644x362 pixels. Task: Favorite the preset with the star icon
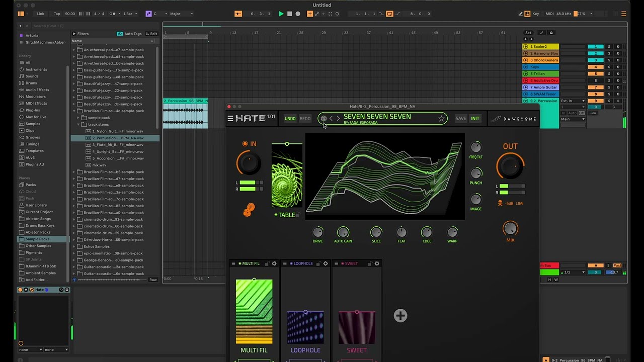point(441,119)
